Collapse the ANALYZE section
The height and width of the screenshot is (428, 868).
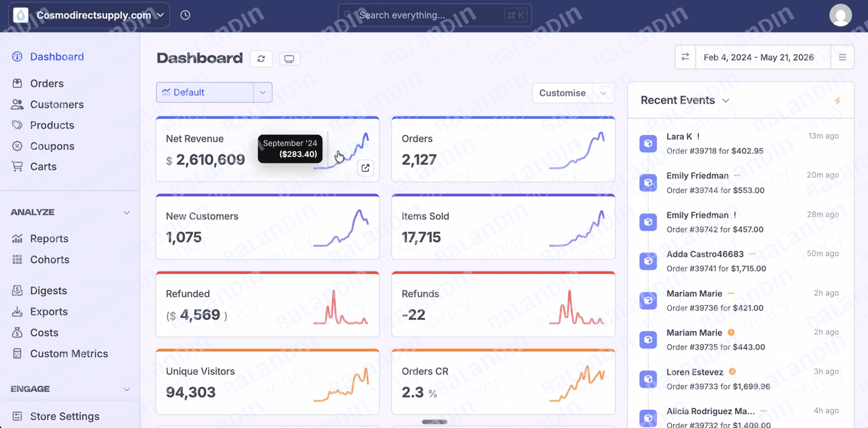tap(126, 212)
